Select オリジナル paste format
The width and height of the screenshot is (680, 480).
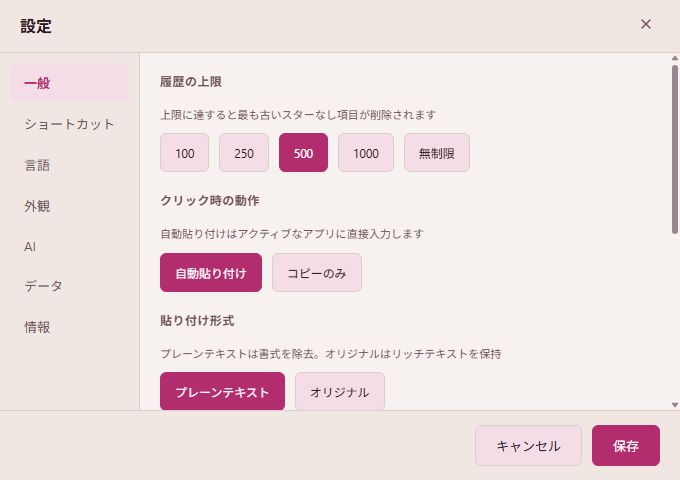coord(340,392)
